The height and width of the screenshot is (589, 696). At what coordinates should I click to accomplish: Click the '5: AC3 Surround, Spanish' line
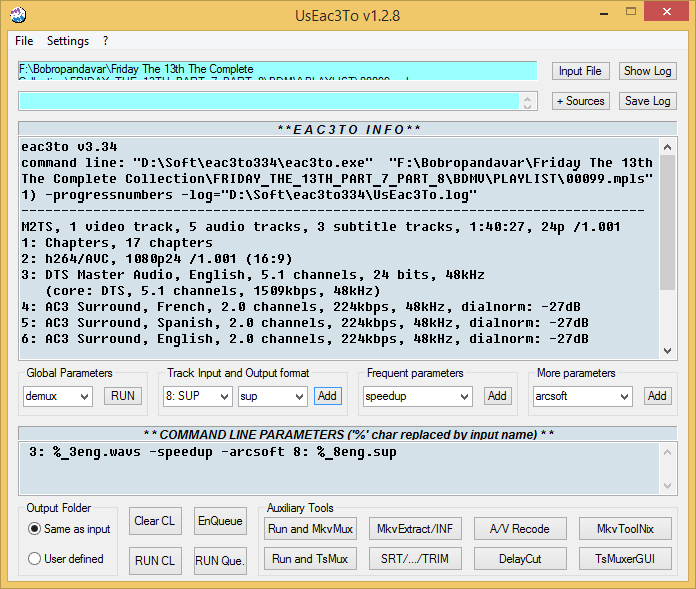coord(304,323)
